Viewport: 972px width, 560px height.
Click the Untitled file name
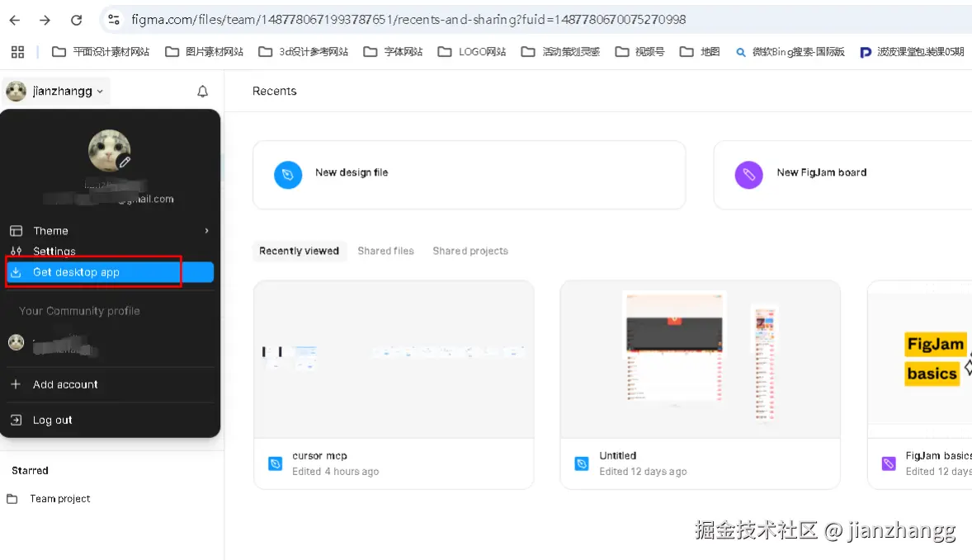point(617,456)
